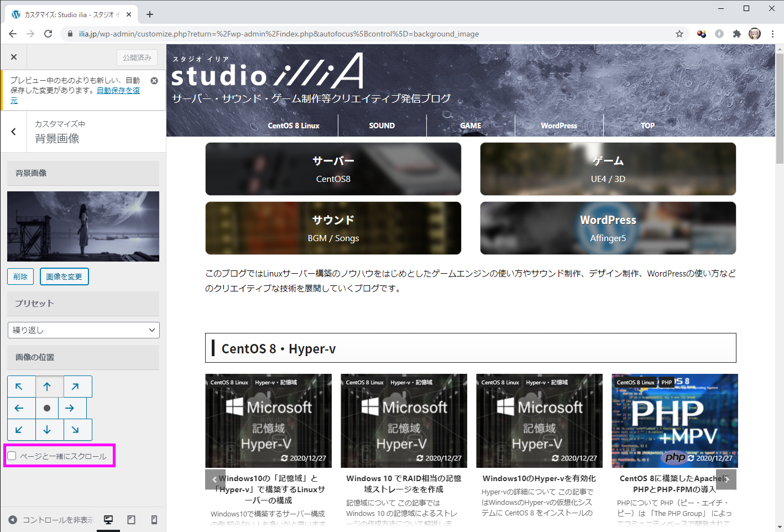The image size is (784, 532).
Task: Click the 公開済み button
Action: [x=137, y=58]
